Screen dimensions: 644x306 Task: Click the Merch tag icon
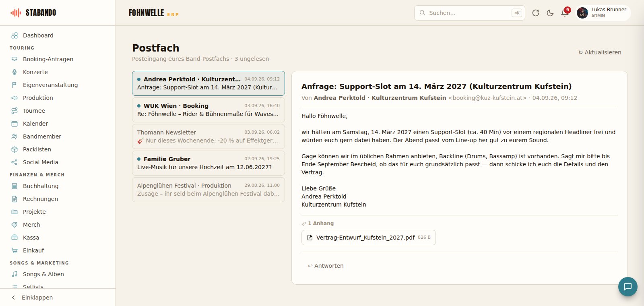(x=14, y=225)
